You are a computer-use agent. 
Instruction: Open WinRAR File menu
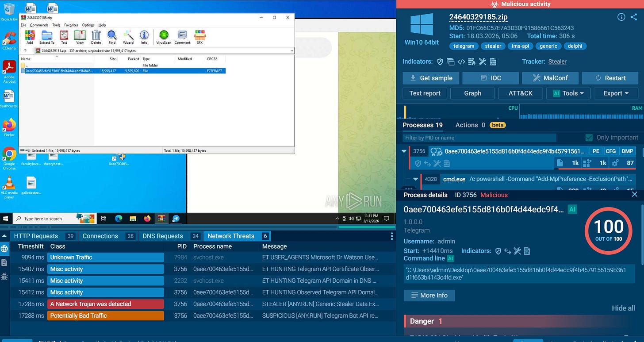pyautogui.click(x=24, y=25)
